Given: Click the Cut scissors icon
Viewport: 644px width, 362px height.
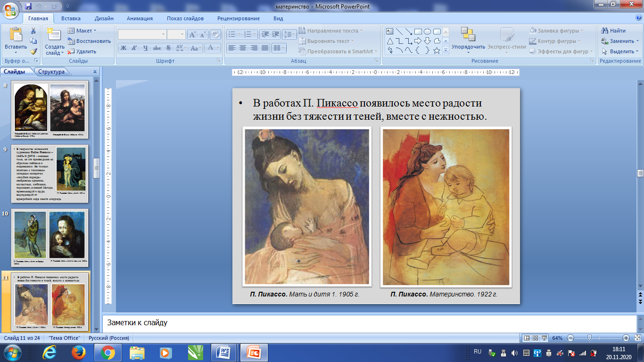Looking at the screenshot, I should point(33,31).
